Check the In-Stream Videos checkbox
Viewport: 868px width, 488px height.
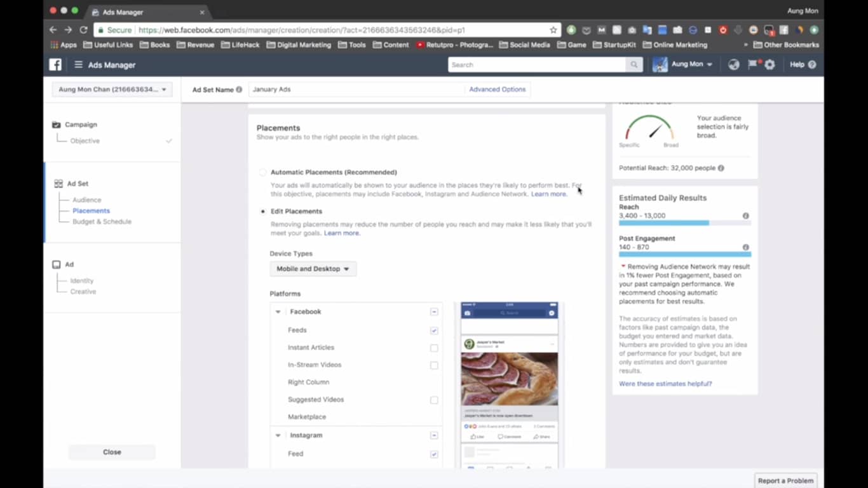point(434,365)
